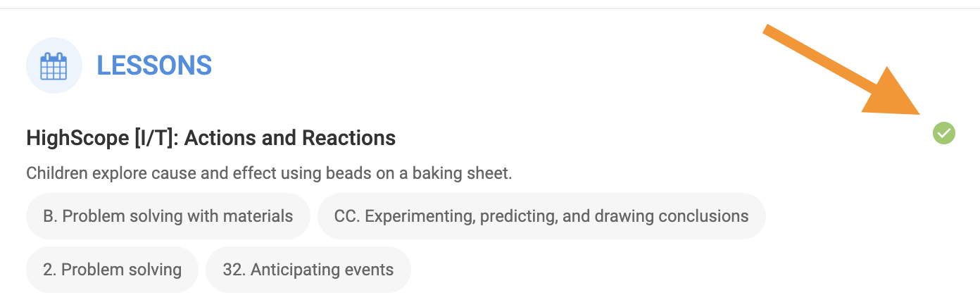Click the calendar icon beside LESSONS
The height and width of the screenshot is (307, 980).
pos(54,66)
